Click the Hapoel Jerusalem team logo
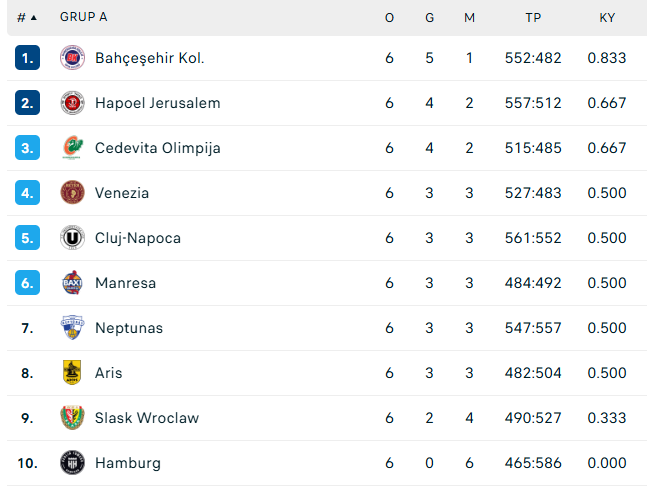Image resolution: width=647 pixels, height=489 pixels. click(72, 103)
